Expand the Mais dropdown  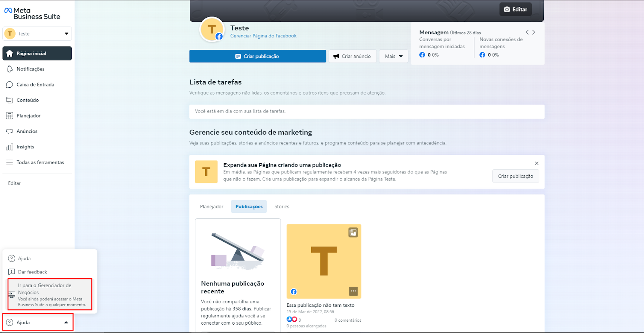point(394,56)
